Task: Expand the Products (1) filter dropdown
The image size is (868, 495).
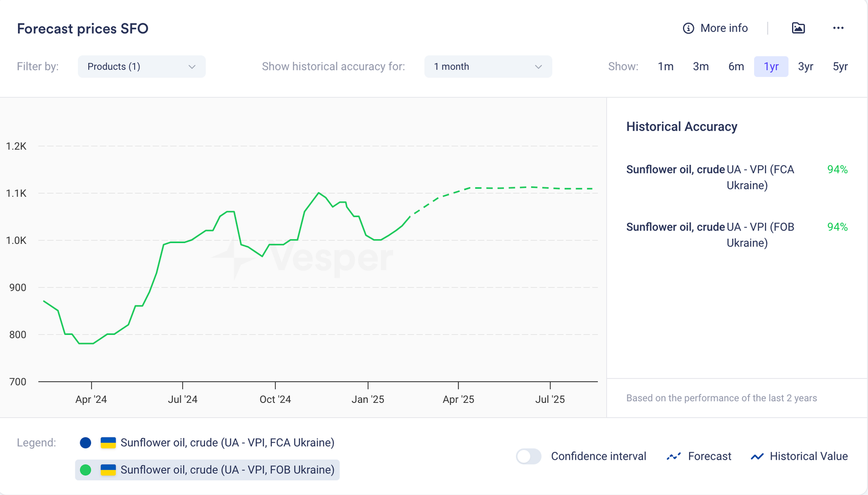Action: 141,67
